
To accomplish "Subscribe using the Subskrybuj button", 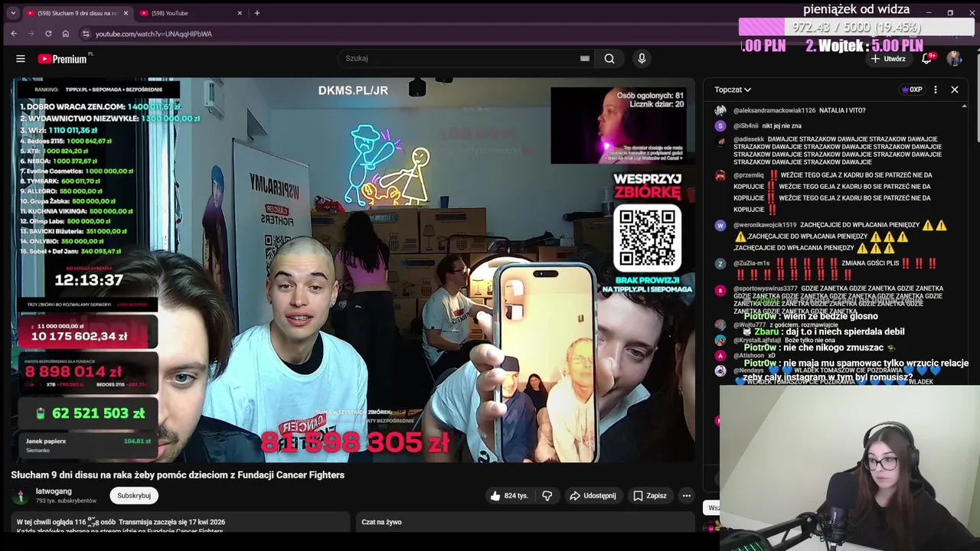I will (x=134, y=496).
